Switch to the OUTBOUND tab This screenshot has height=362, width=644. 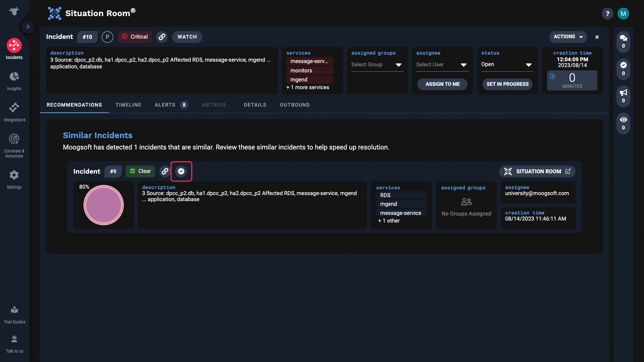[x=295, y=105]
